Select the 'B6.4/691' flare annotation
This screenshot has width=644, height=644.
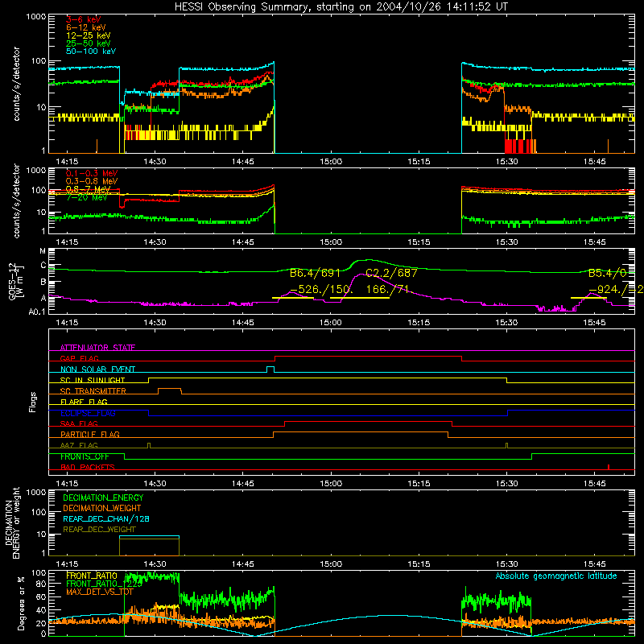[x=315, y=273]
